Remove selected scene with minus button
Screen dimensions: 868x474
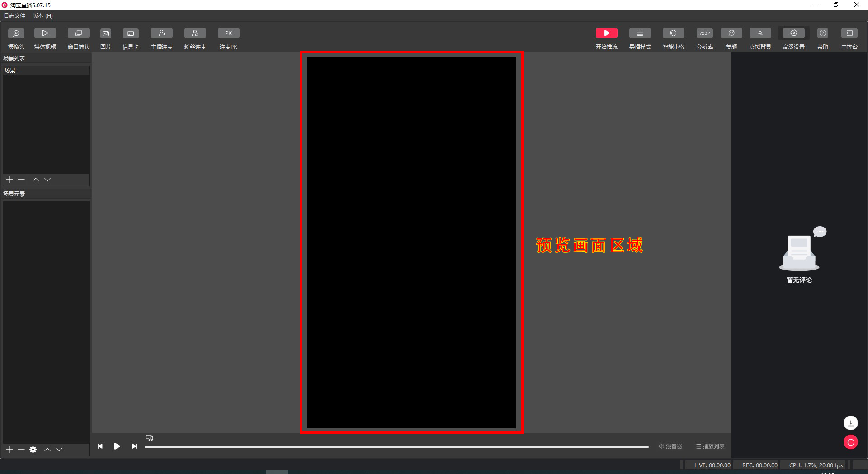coord(21,180)
